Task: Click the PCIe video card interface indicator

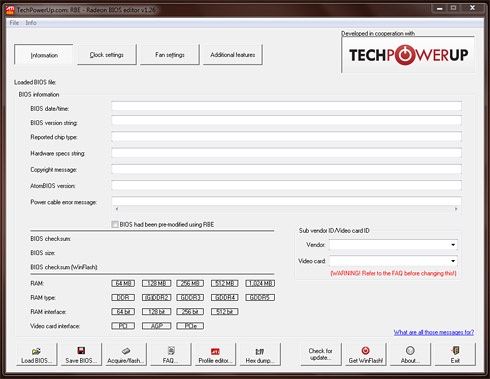Action: tap(190, 326)
